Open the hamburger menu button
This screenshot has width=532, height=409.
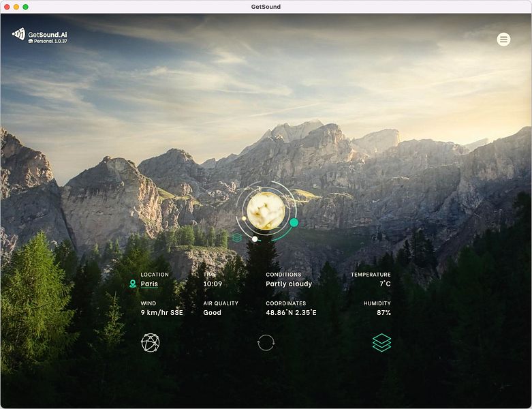coord(503,40)
